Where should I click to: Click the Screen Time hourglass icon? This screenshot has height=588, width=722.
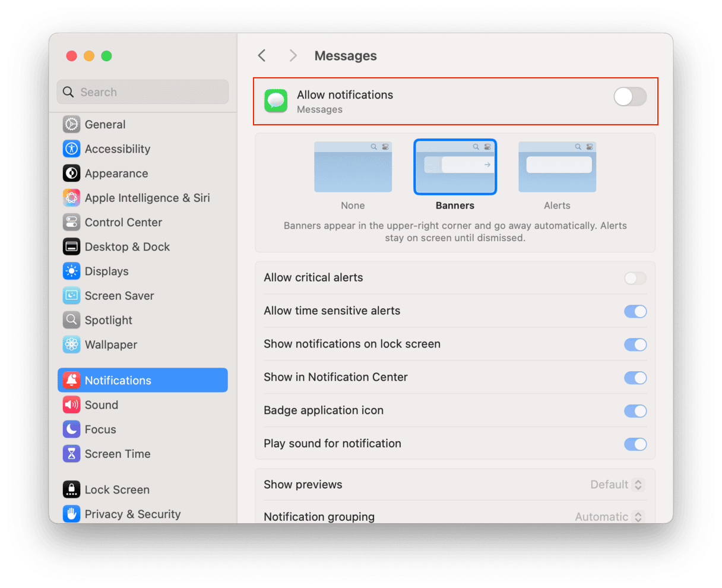[71, 454]
